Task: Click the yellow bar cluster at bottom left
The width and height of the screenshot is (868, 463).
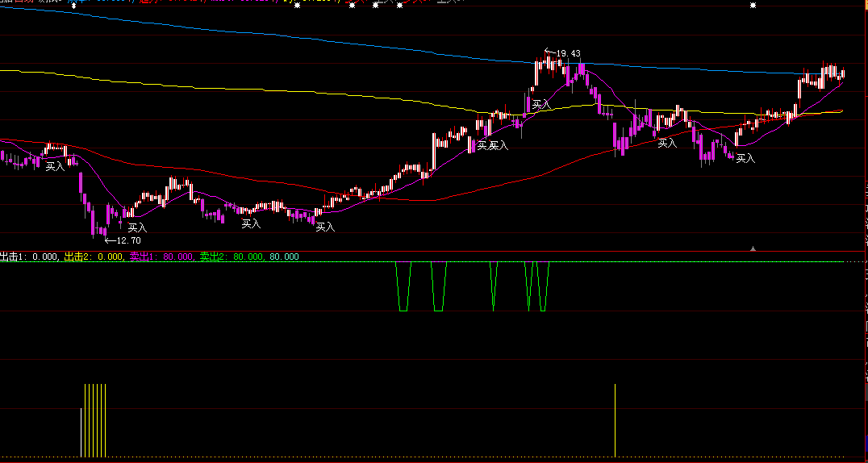Action: 95,419
